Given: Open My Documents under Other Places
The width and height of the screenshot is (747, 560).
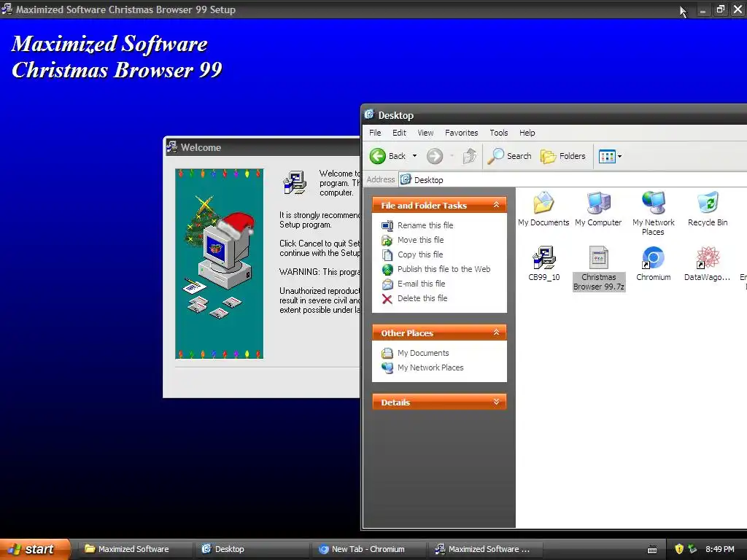Looking at the screenshot, I should tap(423, 353).
